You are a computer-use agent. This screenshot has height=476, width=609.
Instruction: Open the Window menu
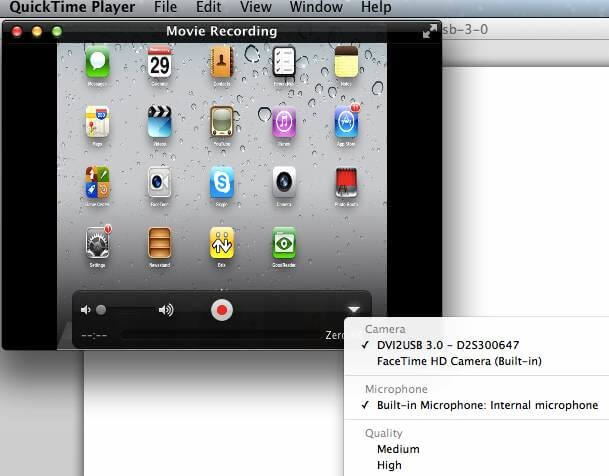click(x=316, y=7)
